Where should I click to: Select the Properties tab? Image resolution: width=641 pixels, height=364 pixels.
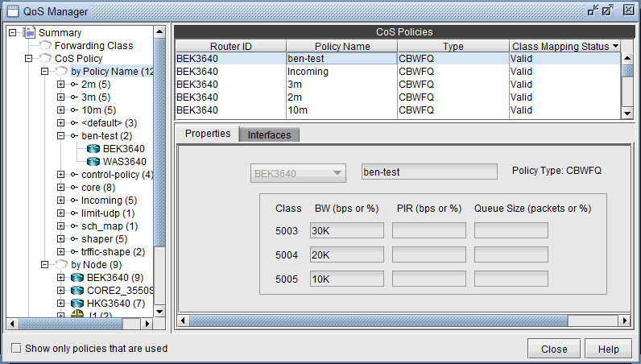208,134
